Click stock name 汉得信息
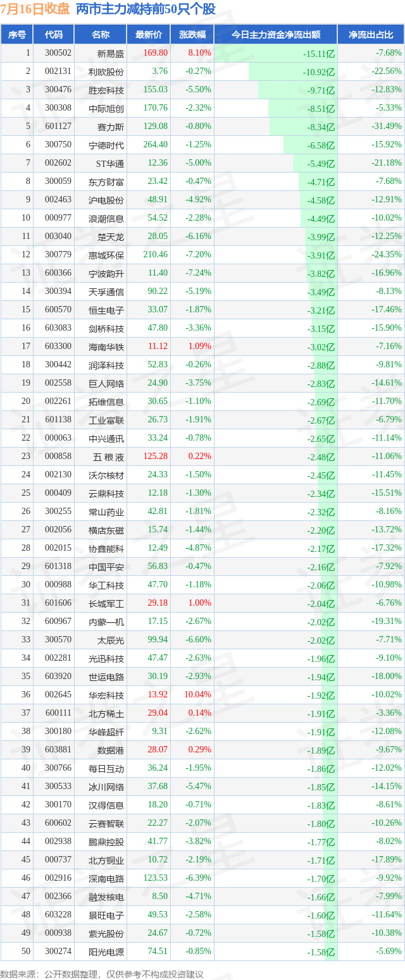 106,805
